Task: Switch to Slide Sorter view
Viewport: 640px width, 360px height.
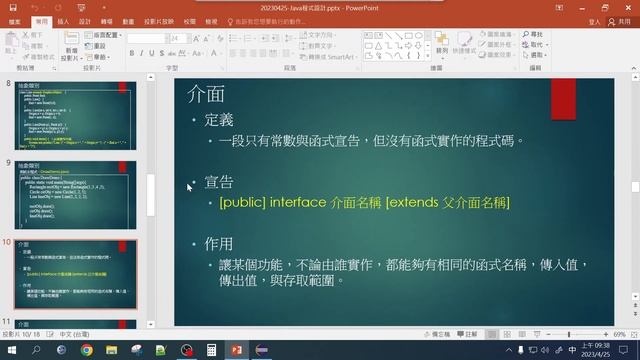Action: [x=507, y=334]
